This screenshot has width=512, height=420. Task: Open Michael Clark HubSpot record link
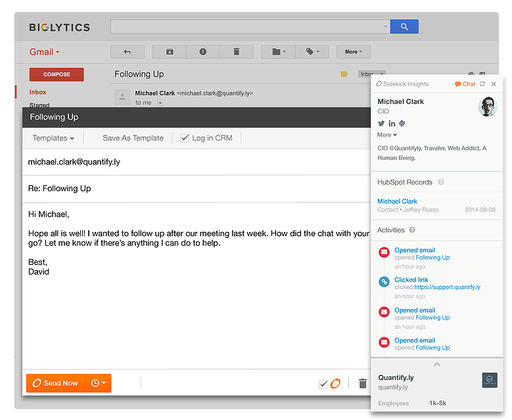tap(397, 201)
